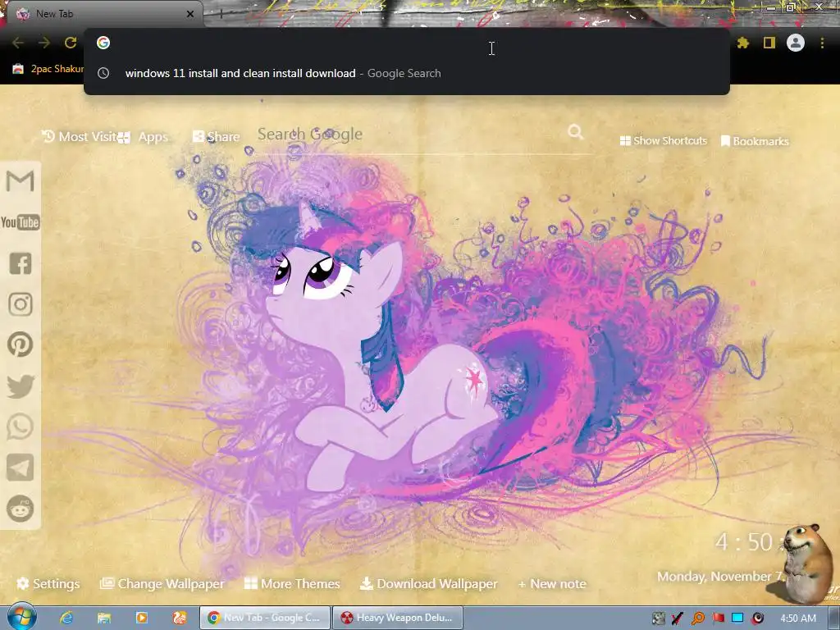Open the Chrome profile avatar
Screen dimensions: 840x630
796,43
